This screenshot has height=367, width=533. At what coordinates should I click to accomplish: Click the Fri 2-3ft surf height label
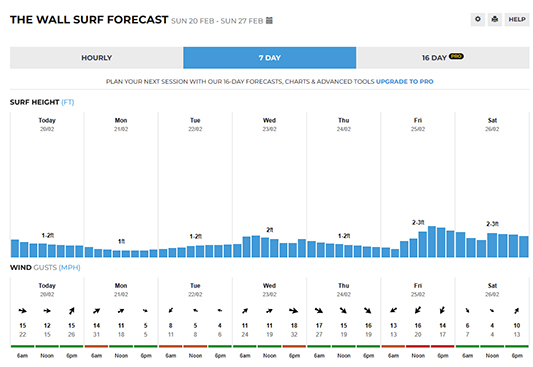[x=418, y=222]
